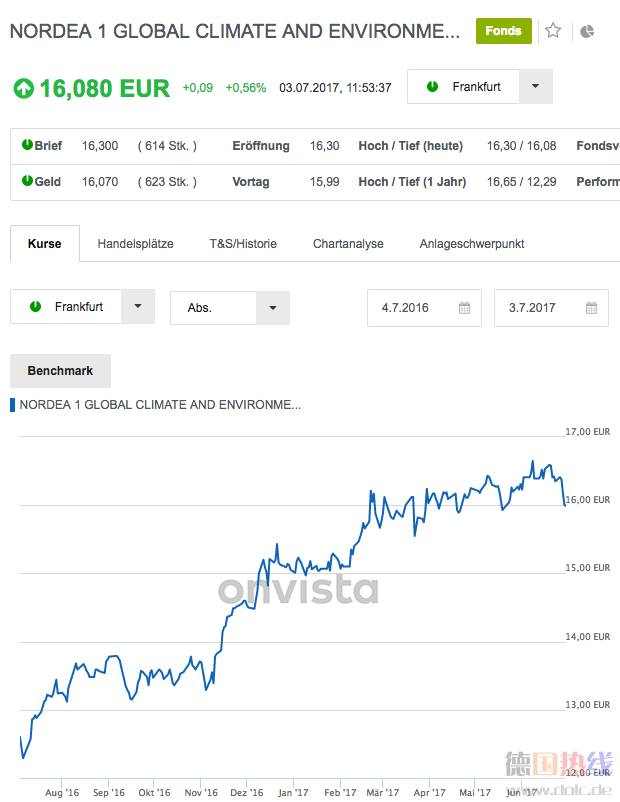Click the 16,00 EUR axis label

[x=587, y=500]
